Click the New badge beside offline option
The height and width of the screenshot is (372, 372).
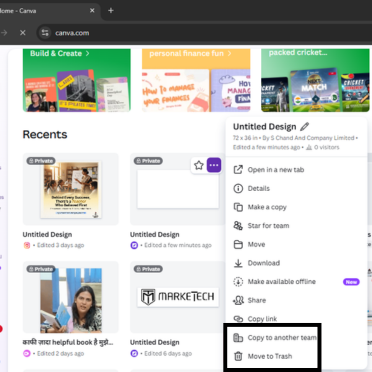coord(351,282)
